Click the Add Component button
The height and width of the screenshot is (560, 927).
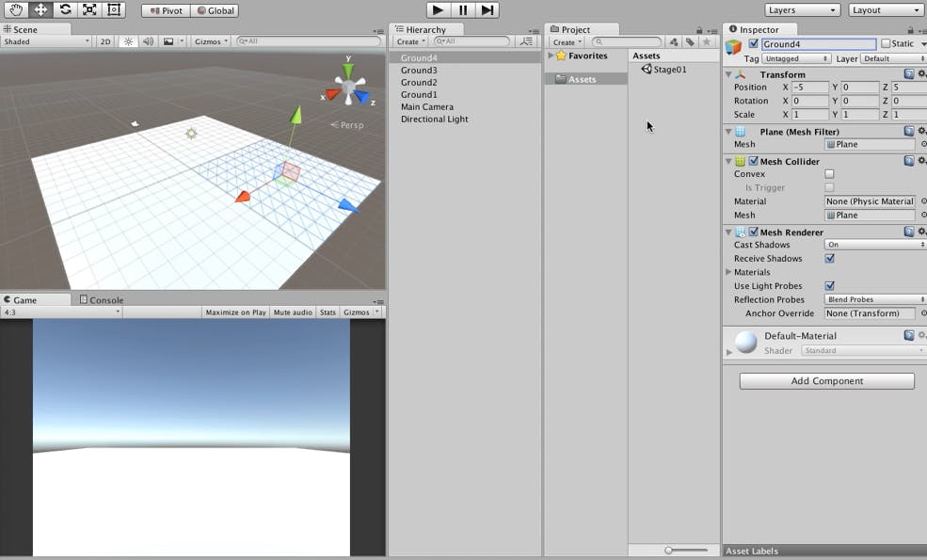click(x=826, y=381)
